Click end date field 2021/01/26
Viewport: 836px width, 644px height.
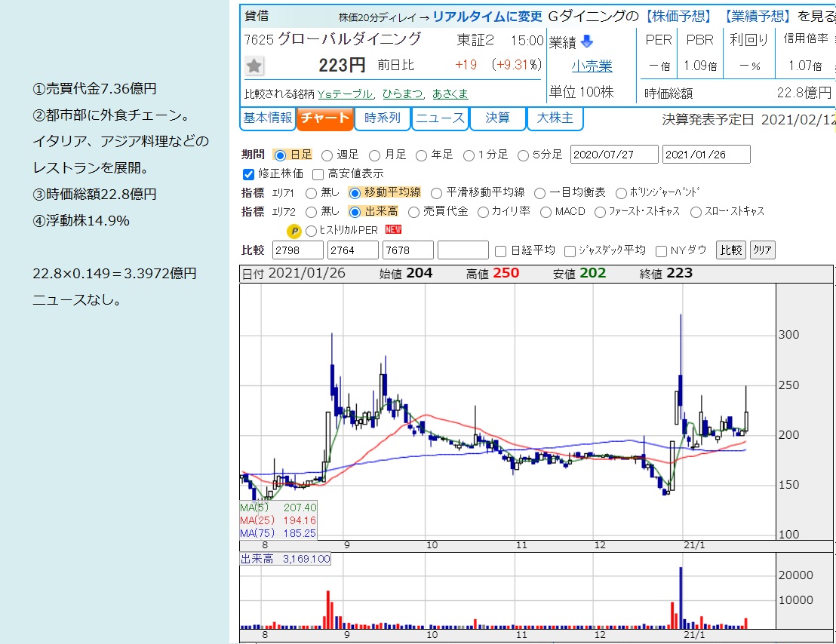tap(706, 155)
